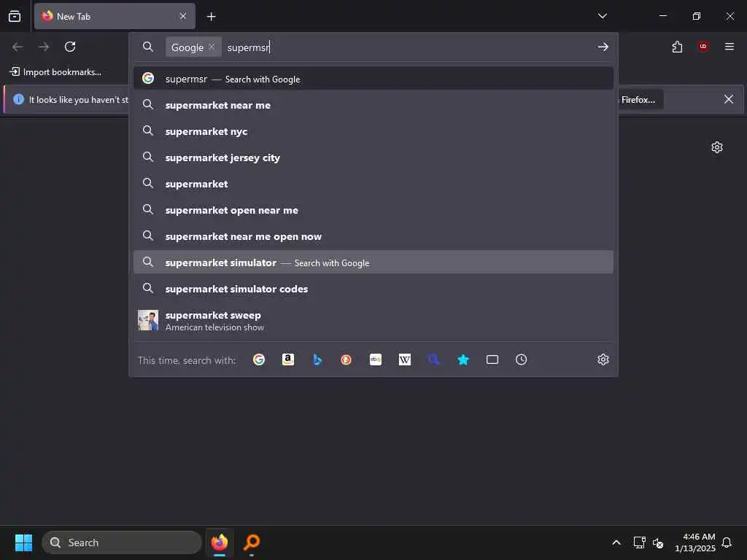Go forward one page
The width and height of the screenshot is (747, 560).
pos(44,47)
